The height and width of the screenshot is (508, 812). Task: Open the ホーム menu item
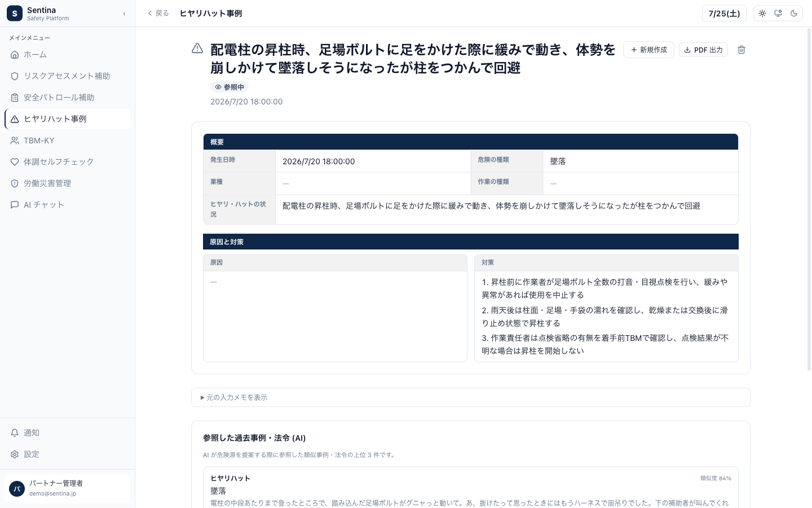[x=67, y=55]
